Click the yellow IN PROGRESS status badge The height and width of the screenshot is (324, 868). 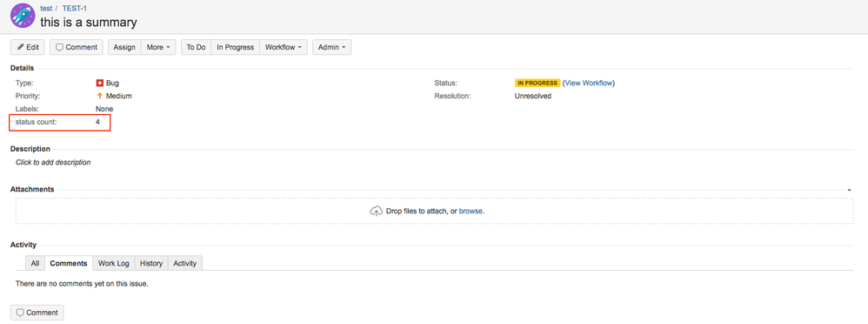(537, 84)
